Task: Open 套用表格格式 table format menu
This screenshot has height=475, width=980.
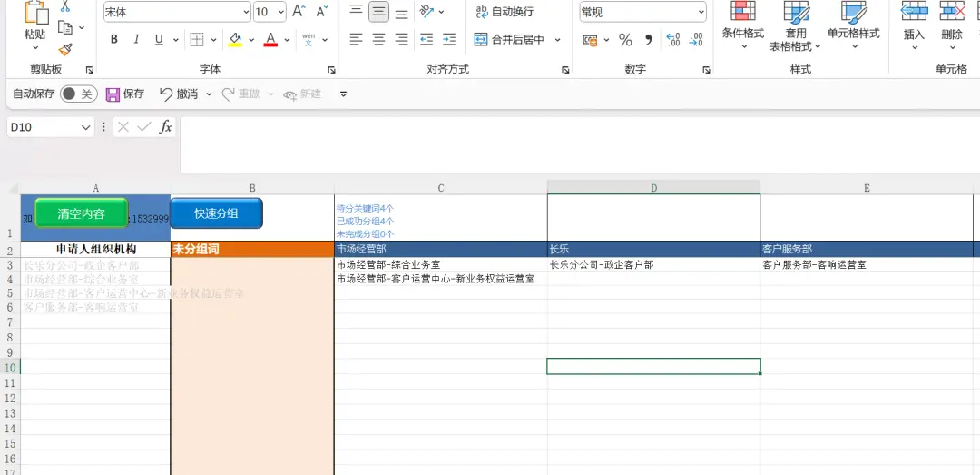Action: pos(796,26)
